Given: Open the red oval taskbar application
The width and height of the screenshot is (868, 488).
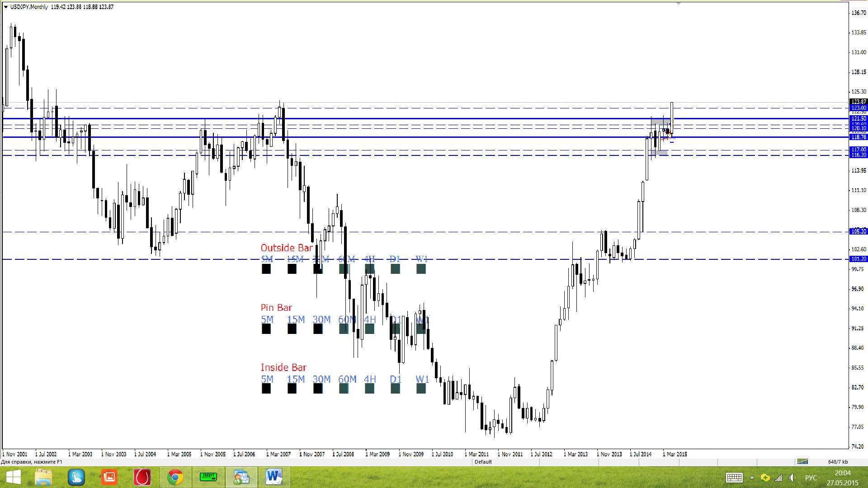Looking at the screenshot, I should 142,477.
